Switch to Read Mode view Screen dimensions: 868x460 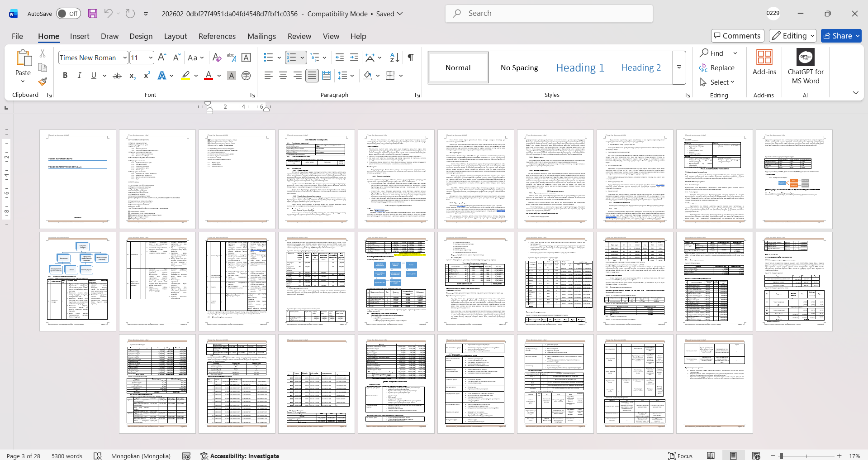pyautogui.click(x=711, y=455)
